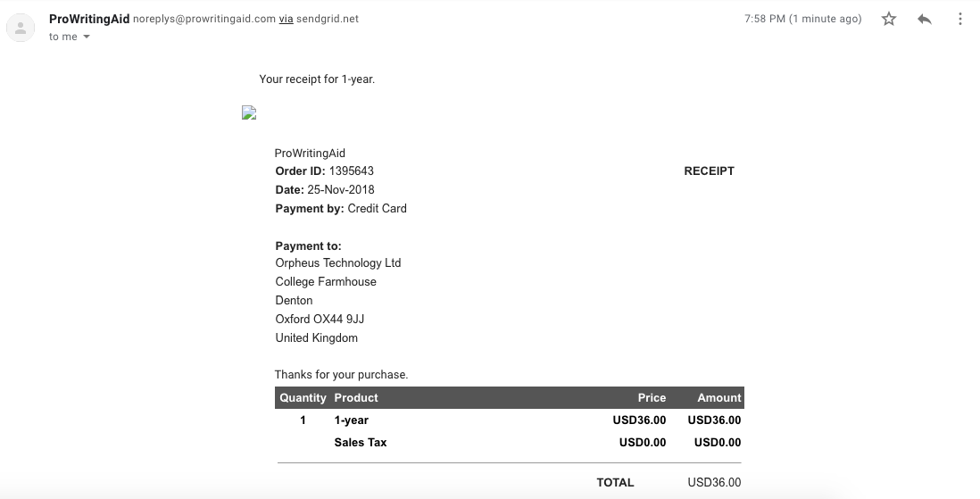Click the broken logo image placeholder
980x499 pixels.
click(249, 112)
